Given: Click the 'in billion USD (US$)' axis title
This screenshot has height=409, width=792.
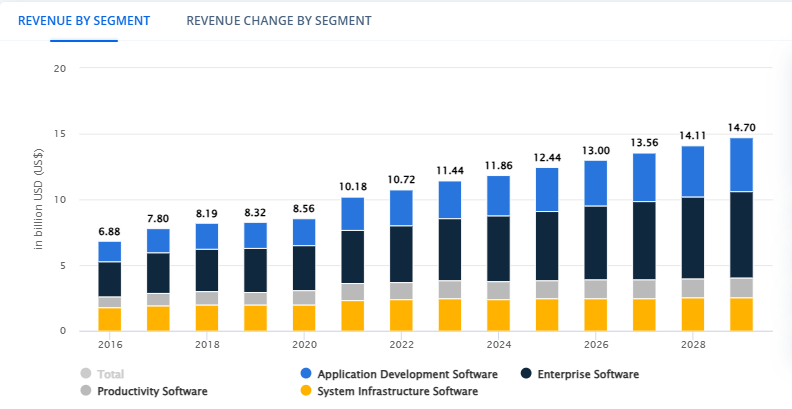Looking at the screenshot, I should point(38,198).
